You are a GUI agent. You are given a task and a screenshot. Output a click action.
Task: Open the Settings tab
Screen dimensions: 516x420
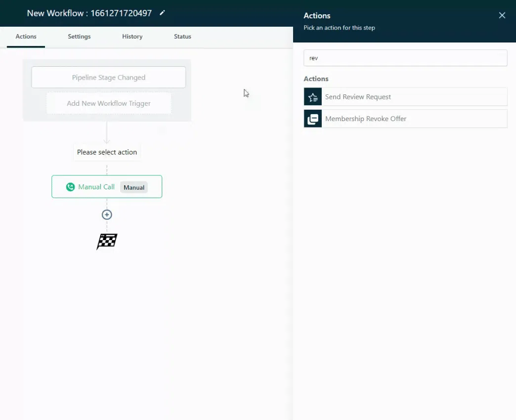79,37
